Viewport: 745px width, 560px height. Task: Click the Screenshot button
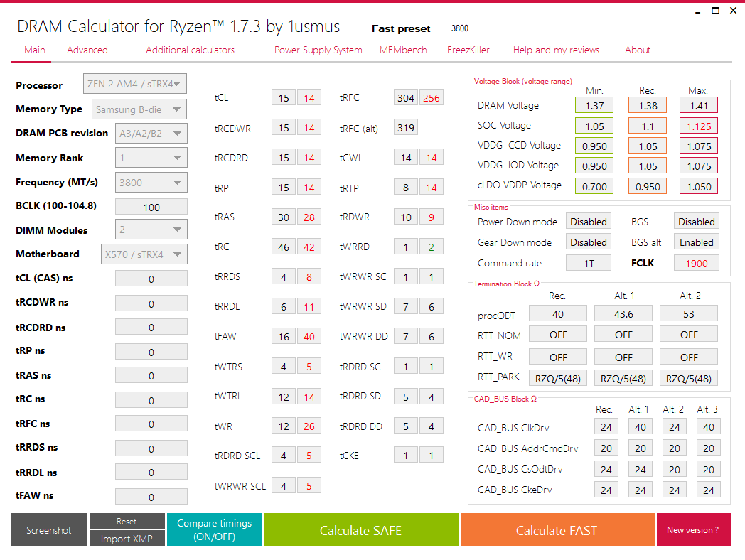49,529
